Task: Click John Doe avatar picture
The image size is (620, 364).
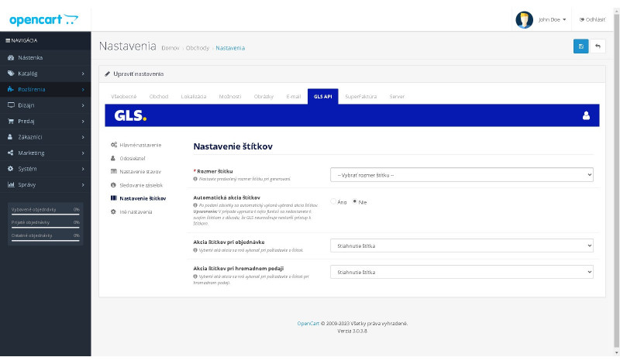Action: (x=525, y=20)
